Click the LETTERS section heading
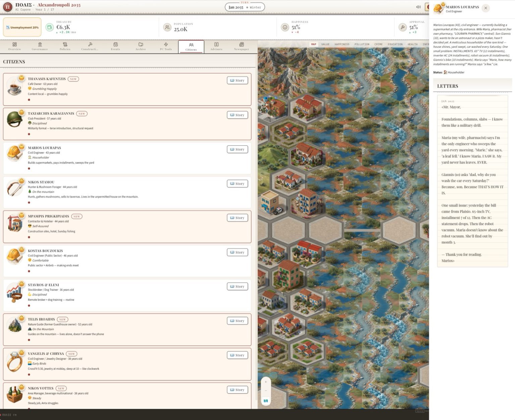 pyautogui.click(x=448, y=86)
